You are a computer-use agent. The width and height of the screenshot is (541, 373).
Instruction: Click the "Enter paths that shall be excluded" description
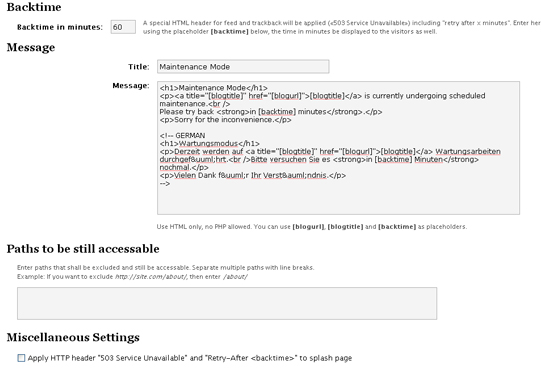[x=165, y=267]
